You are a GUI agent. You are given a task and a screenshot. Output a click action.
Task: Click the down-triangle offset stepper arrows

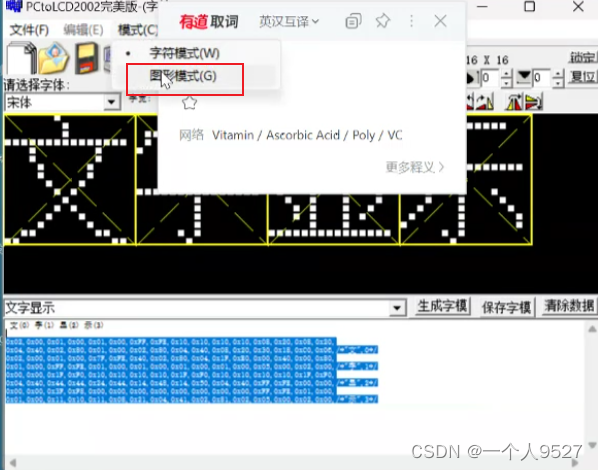click(558, 78)
